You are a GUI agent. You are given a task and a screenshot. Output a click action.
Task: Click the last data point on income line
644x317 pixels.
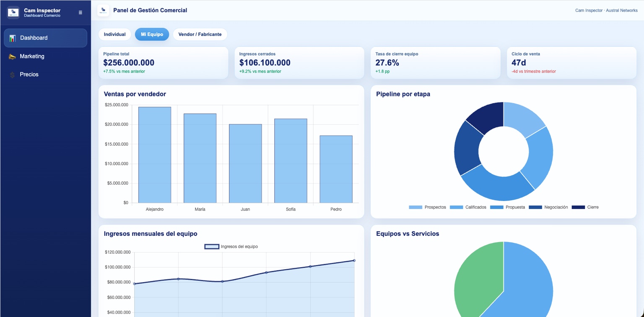point(354,260)
